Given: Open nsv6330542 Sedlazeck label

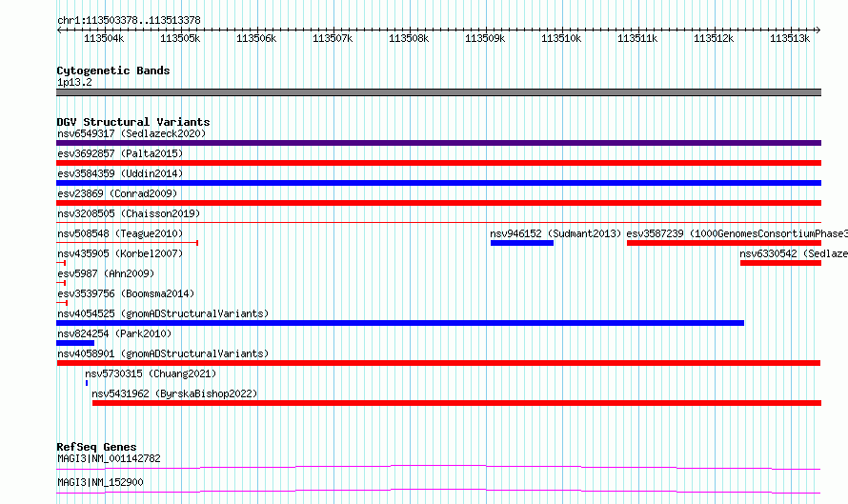Looking at the screenshot, I should [794, 253].
